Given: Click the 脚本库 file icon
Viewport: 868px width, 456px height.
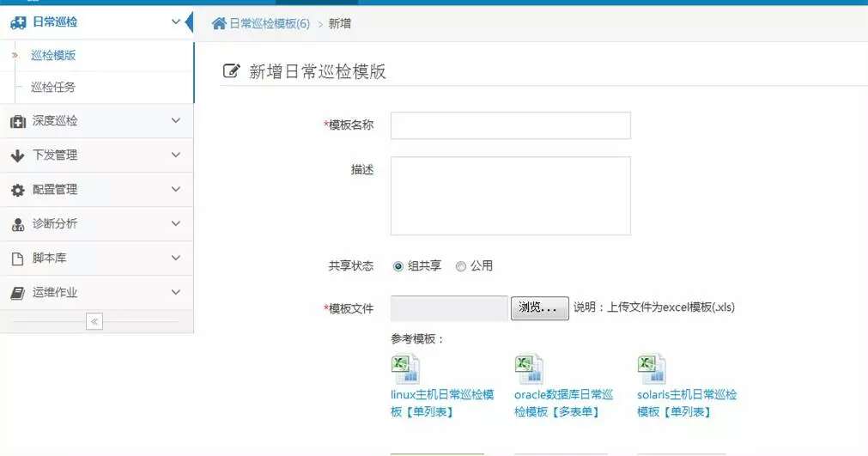Looking at the screenshot, I should pos(18,258).
